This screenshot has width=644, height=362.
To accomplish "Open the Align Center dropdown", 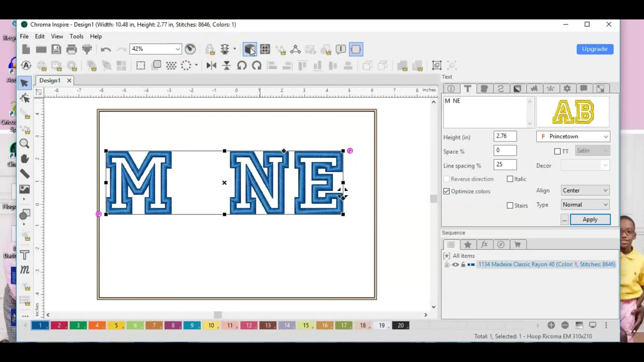I will [585, 190].
